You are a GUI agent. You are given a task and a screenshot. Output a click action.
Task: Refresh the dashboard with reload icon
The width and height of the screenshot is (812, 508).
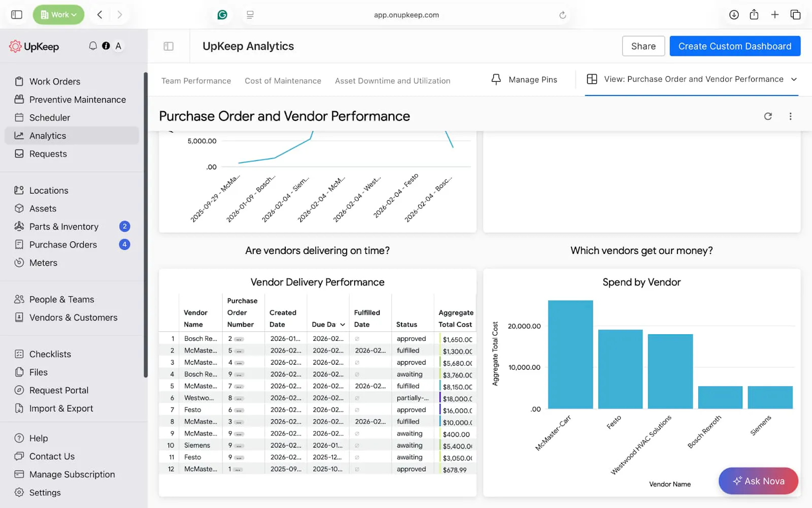[768, 116]
